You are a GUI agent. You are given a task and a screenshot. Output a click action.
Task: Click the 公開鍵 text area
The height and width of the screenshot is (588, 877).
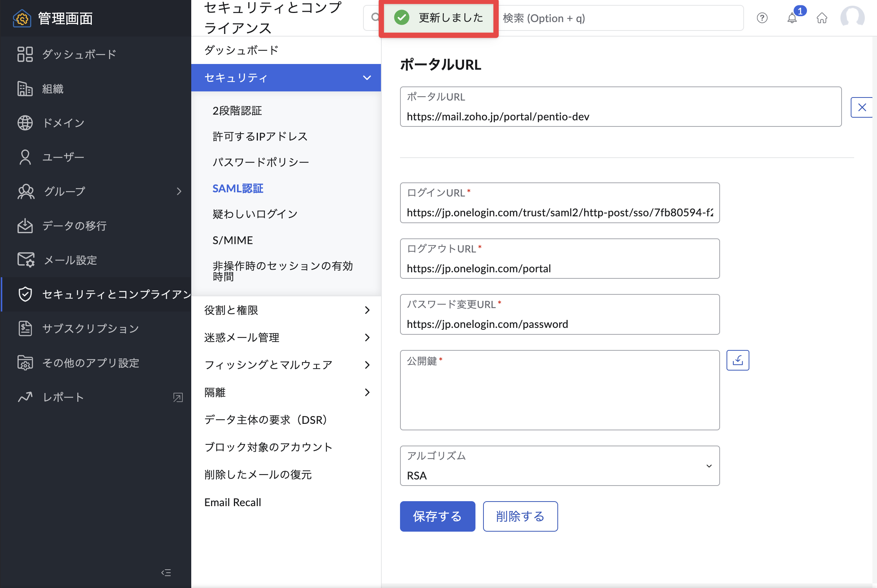pos(560,390)
